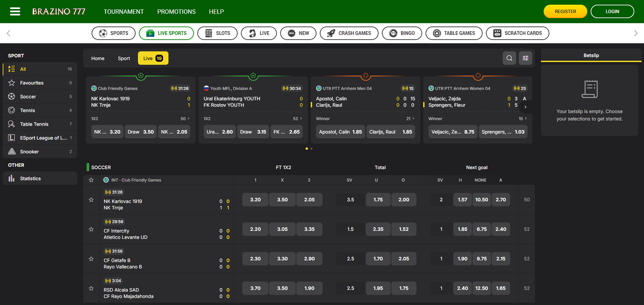Select Over 2.05 total for CF Getafe B
This screenshot has width=644, height=305.
click(x=404, y=259)
